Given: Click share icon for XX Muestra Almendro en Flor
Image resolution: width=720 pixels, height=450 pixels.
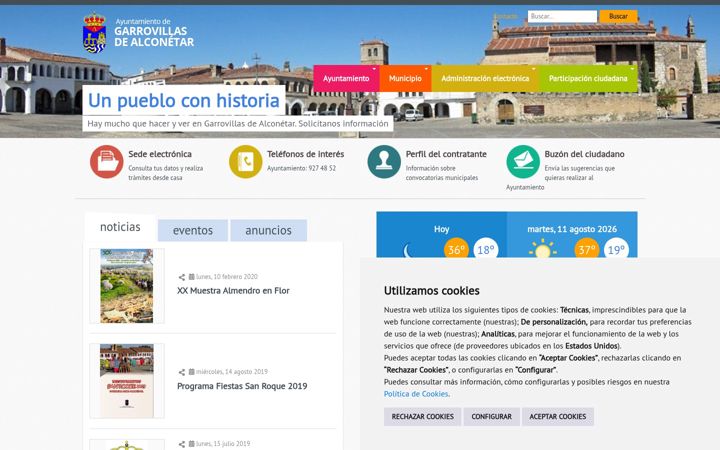Looking at the screenshot, I should point(182,277).
